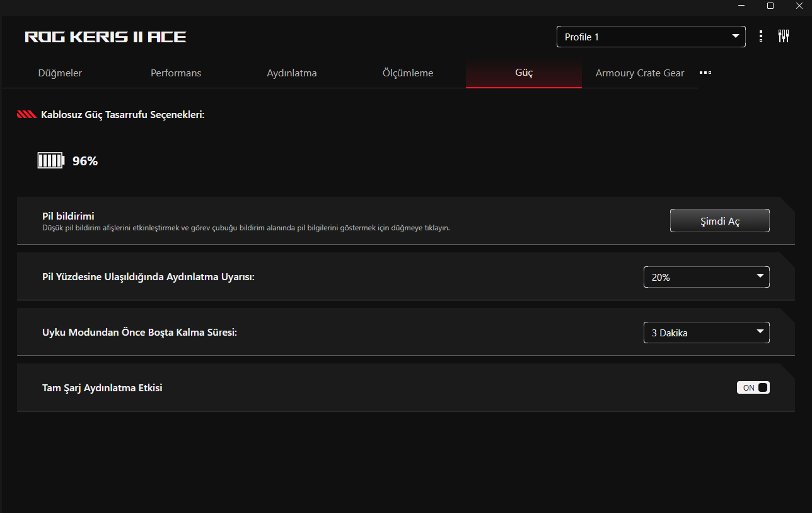Go to the Aydınlatma tab

[x=292, y=73]
